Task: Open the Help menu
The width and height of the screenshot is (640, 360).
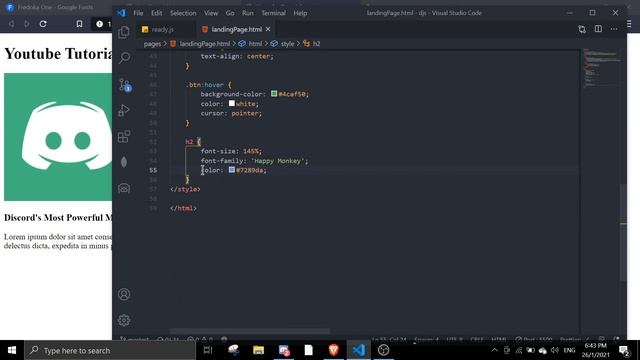Action: point(300,13)
